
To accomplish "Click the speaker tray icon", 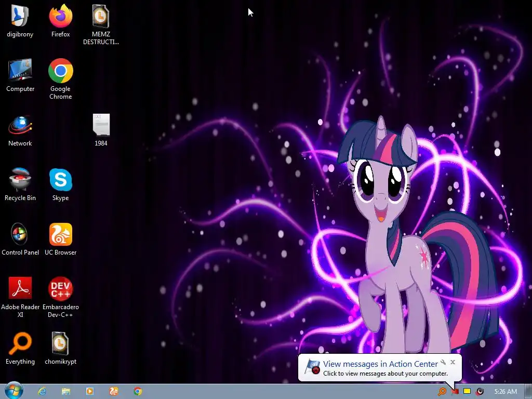I will pos(480,392).
